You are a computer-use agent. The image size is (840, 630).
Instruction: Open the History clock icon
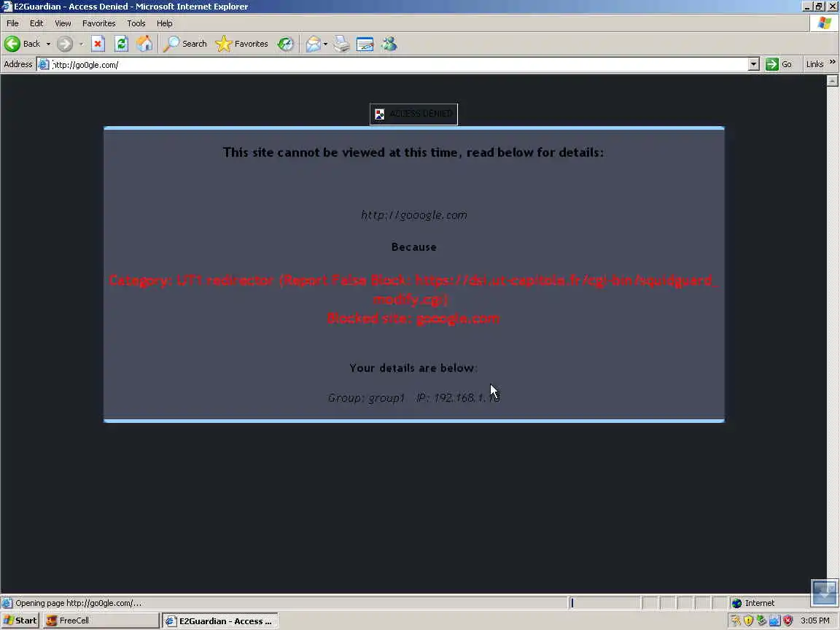[286, 44]
